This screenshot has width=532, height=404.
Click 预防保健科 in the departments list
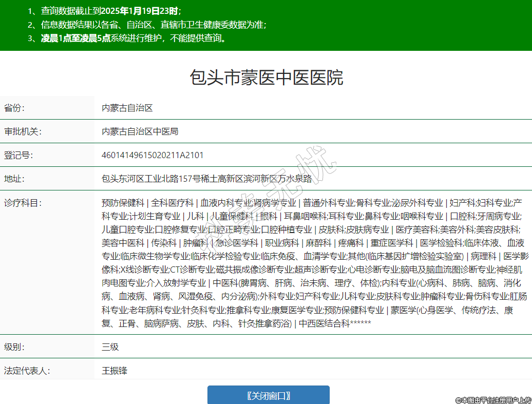pos(123,203)
